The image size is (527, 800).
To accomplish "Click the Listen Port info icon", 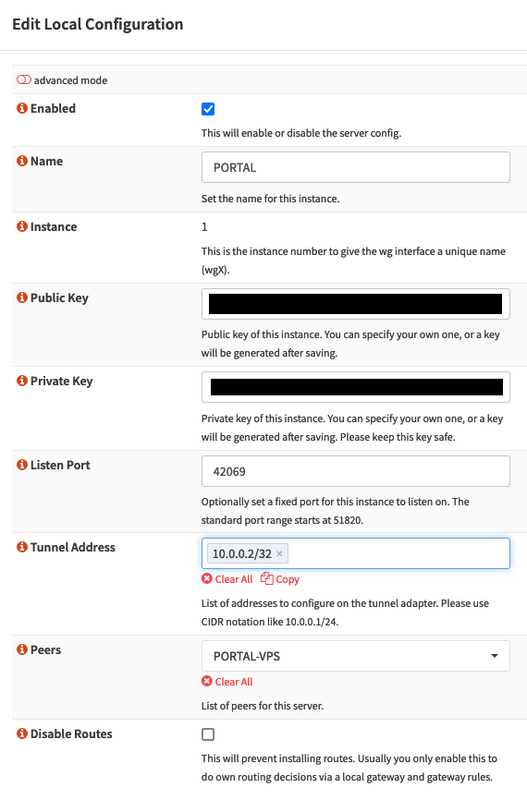I will (x=22, y=464).
